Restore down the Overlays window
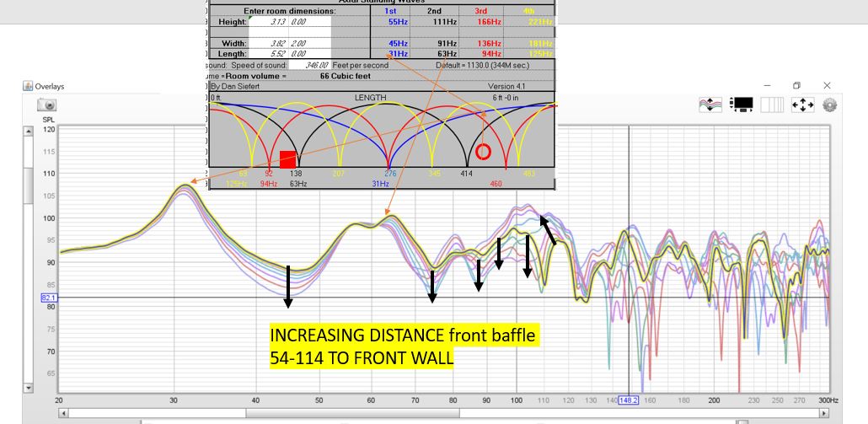The height and width of the screenshot is (424, 868). [x=796, y=86]
